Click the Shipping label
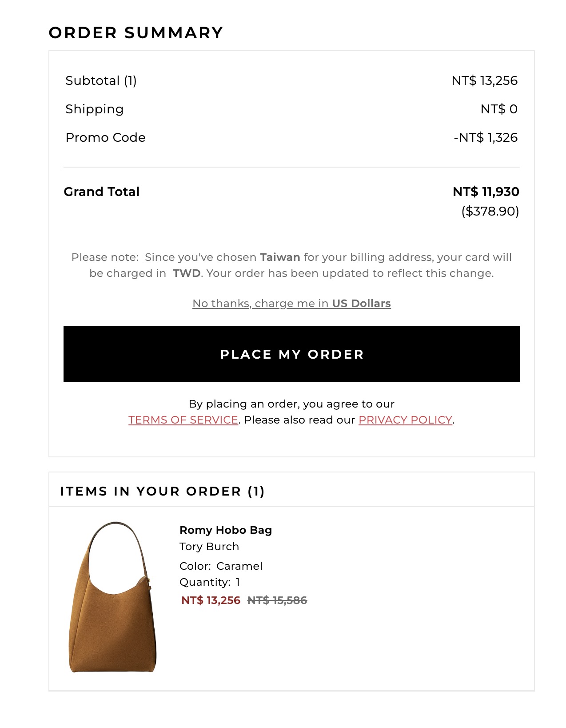Image resolution: width=566 pixels, height=728 pixels. [x=94, y=109]
